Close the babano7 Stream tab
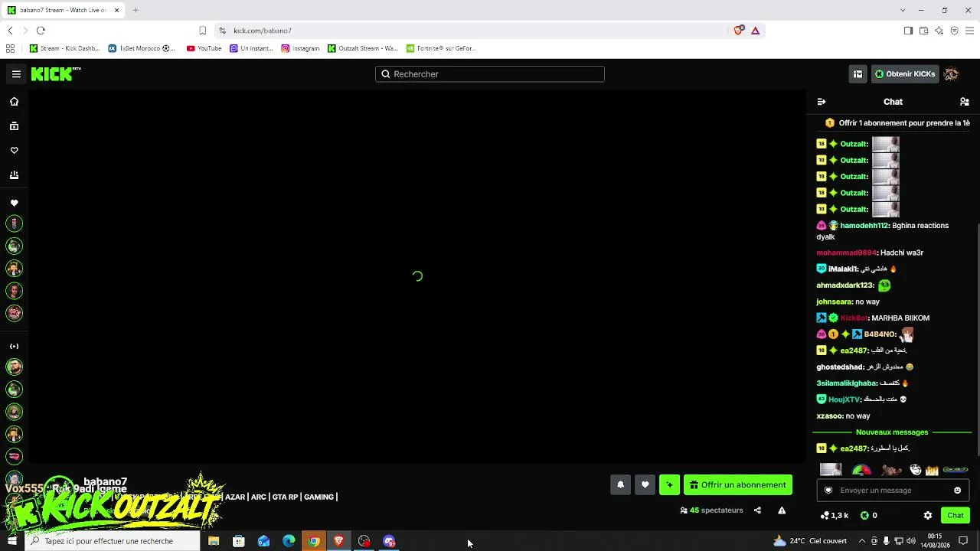The height and width of the screenshot is (551, 980). 116,10
